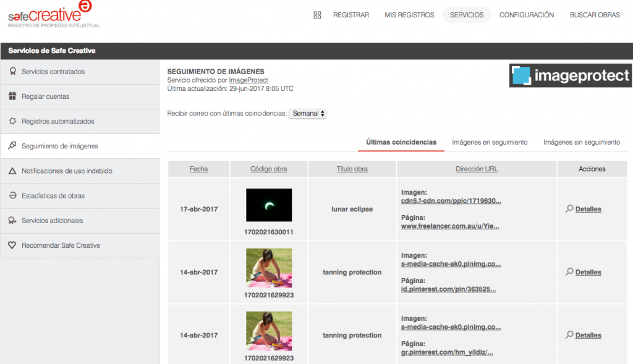Image resolution: width=633 pixels, height=364 pixels.
Task: Sort table by Título obra column
Action: (352, 169)
